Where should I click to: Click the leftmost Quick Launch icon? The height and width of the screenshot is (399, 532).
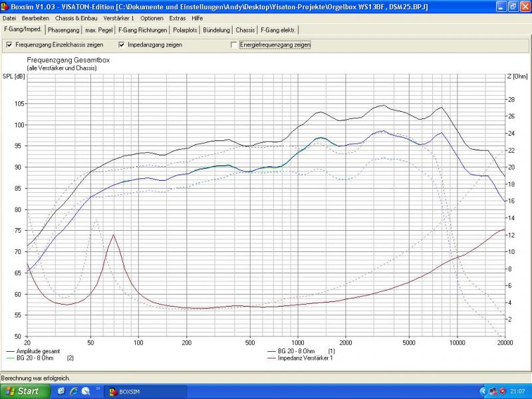(61, 391)
